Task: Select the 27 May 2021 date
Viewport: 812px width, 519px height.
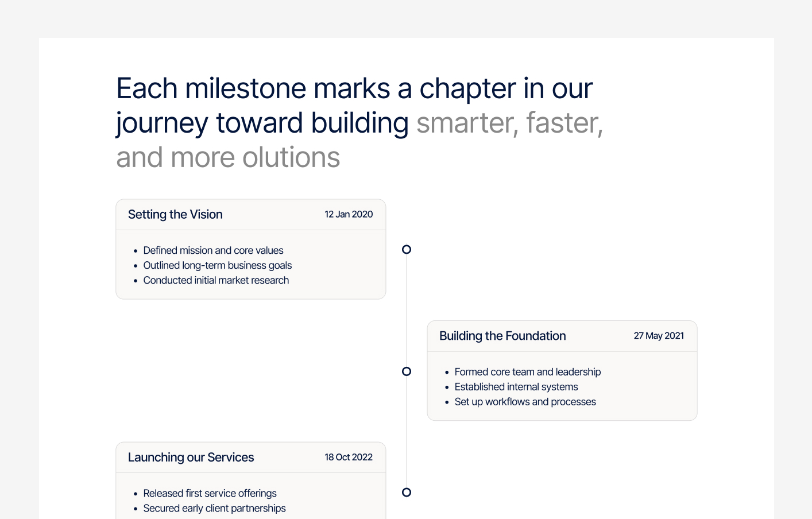Action: tap(659, 336)
